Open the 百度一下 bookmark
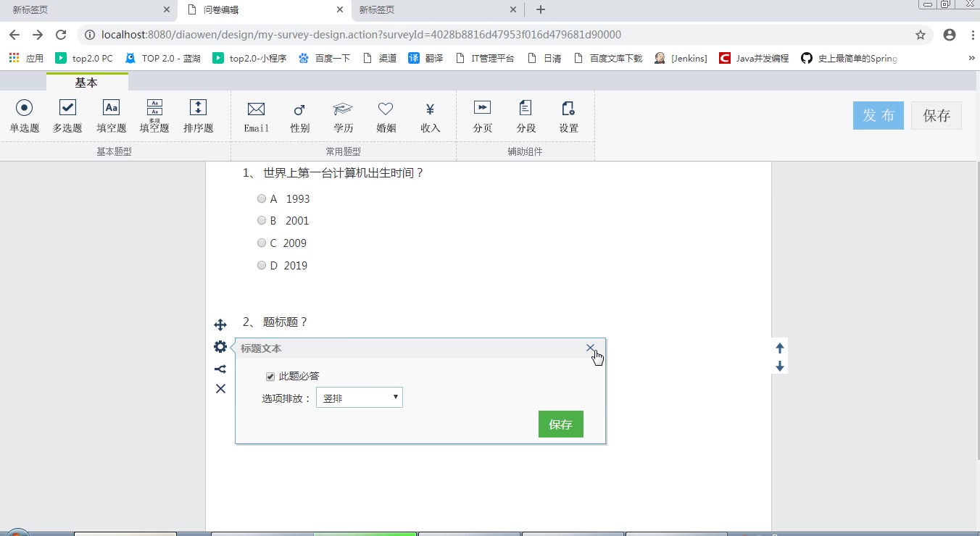Viewport: 980px width, 536px height. click(324, 59)
